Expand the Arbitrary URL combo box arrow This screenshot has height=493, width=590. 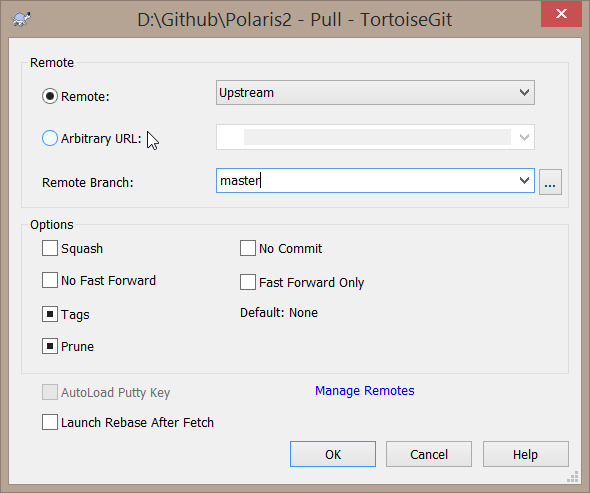click(525, 137)
